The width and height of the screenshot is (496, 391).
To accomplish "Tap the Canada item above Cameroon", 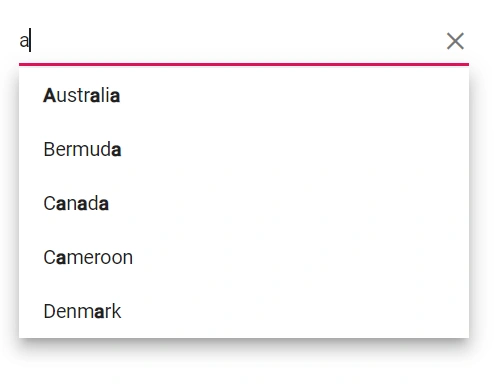I will tap(244, 203).
